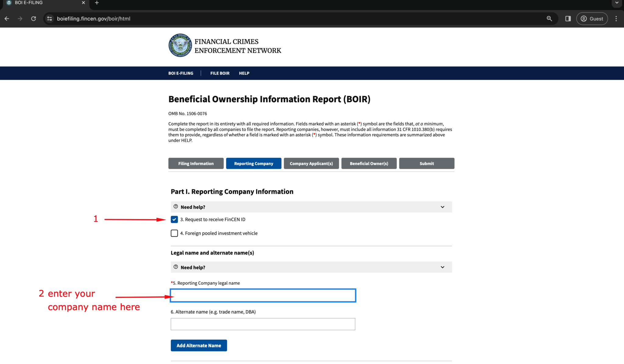Click the browser forward arrow
Image resolution: width=624 pixels, height=364 pixels.
(20, 19)
